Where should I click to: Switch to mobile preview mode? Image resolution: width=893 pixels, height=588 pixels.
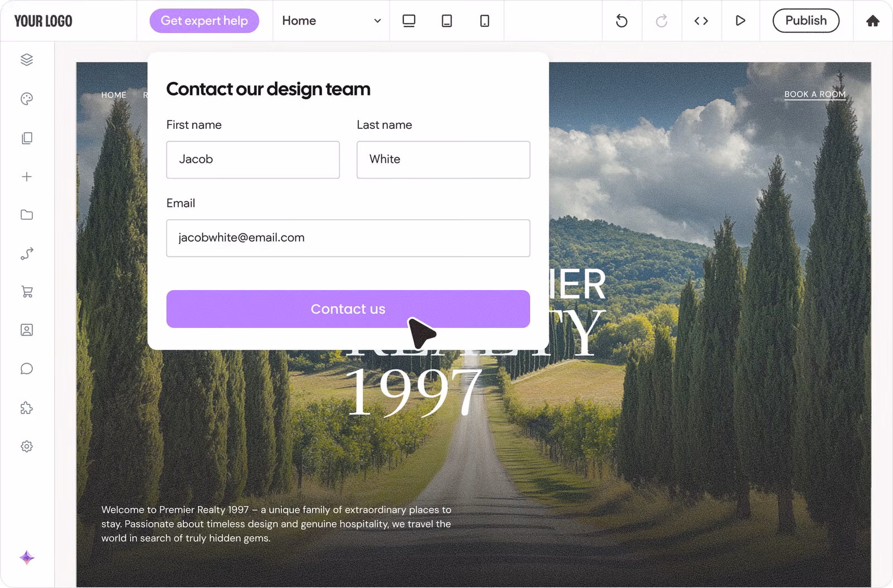coord(484,21)
